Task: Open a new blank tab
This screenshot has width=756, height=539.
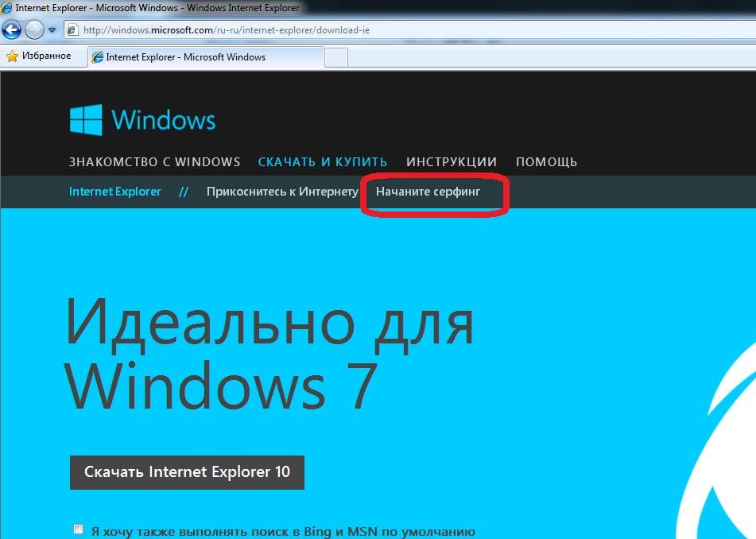Action: click(336, 57)
